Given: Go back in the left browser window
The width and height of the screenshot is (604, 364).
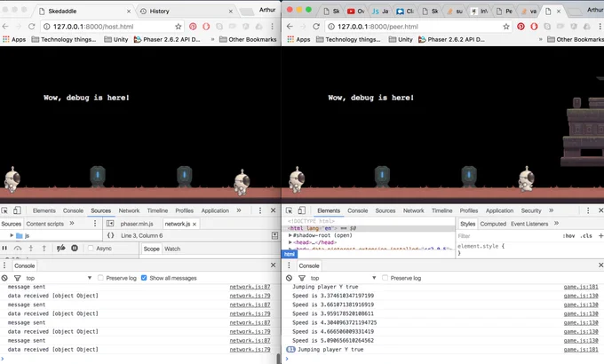Looking at the screenshot, I should pyautogui.click(x=5, y=27).
